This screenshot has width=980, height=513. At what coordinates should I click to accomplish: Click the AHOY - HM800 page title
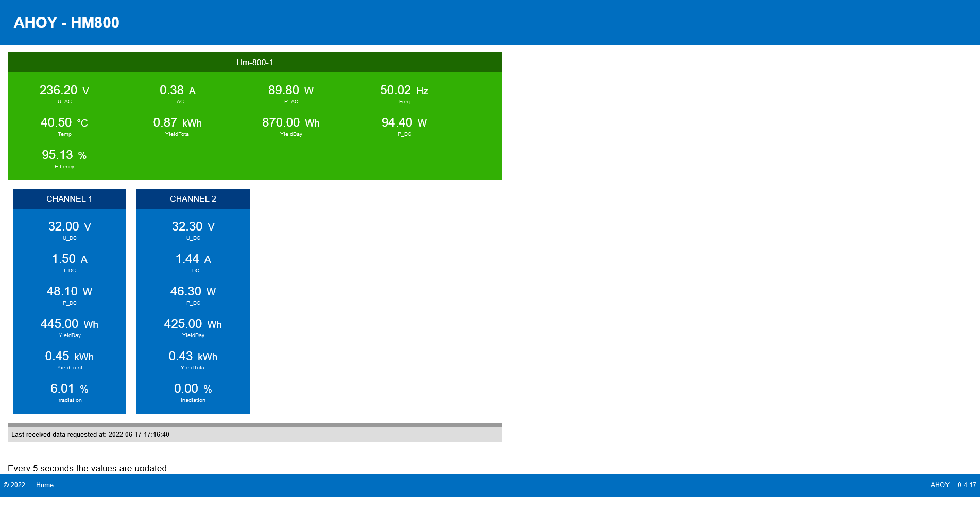click(x=66, y=23)
